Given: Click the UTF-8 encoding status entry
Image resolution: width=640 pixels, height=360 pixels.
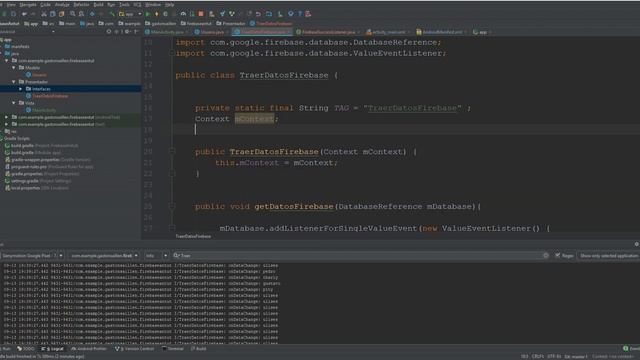Looking at the screenshot, I should coord(553,357).
